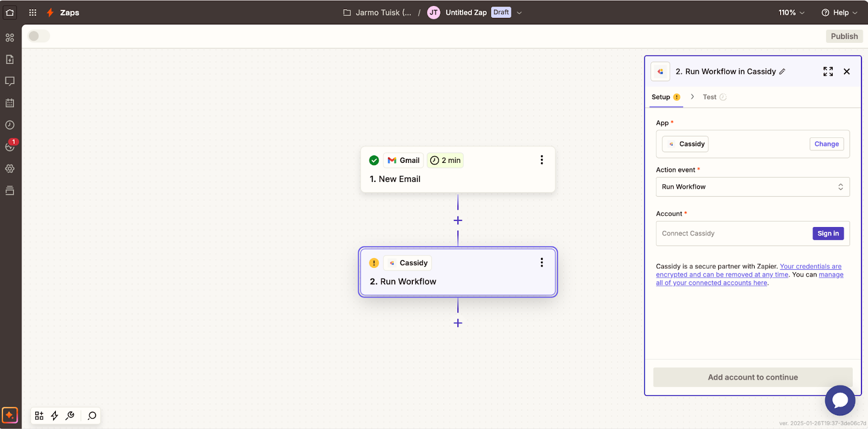Screen dimensions: 868x429
Task: Click the Publish button
Action: tap(844, 36)
